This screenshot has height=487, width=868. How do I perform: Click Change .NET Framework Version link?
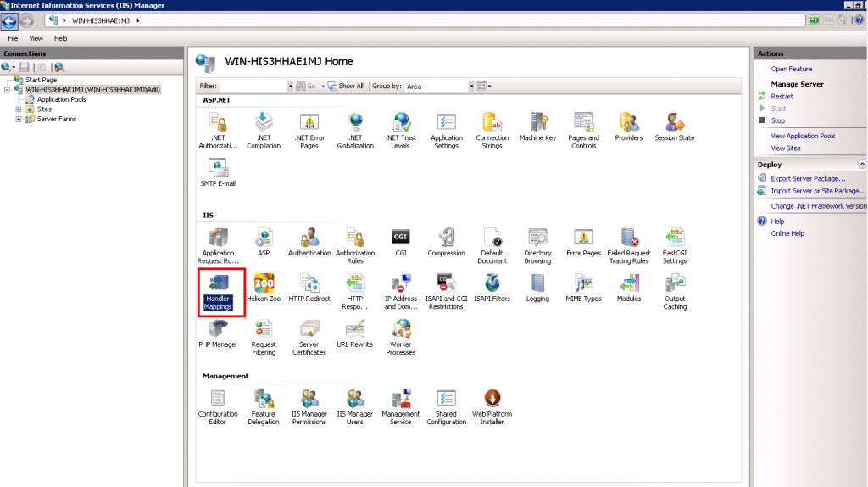(819, 206)
